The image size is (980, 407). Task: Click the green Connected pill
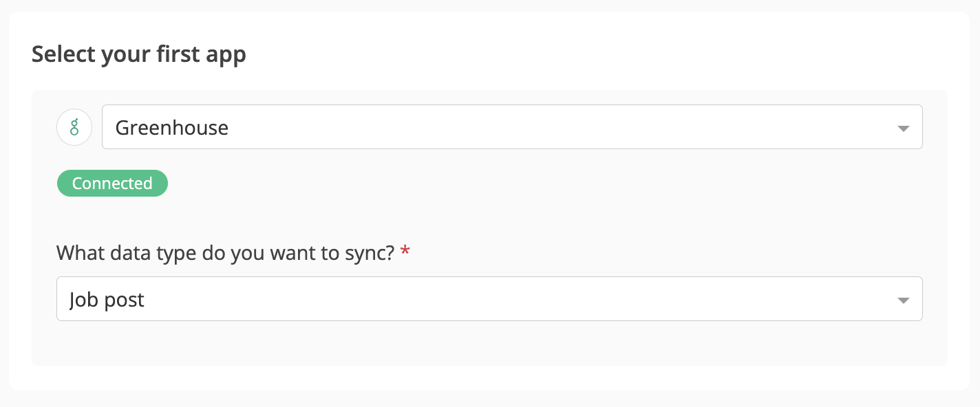tap(112, 184)
